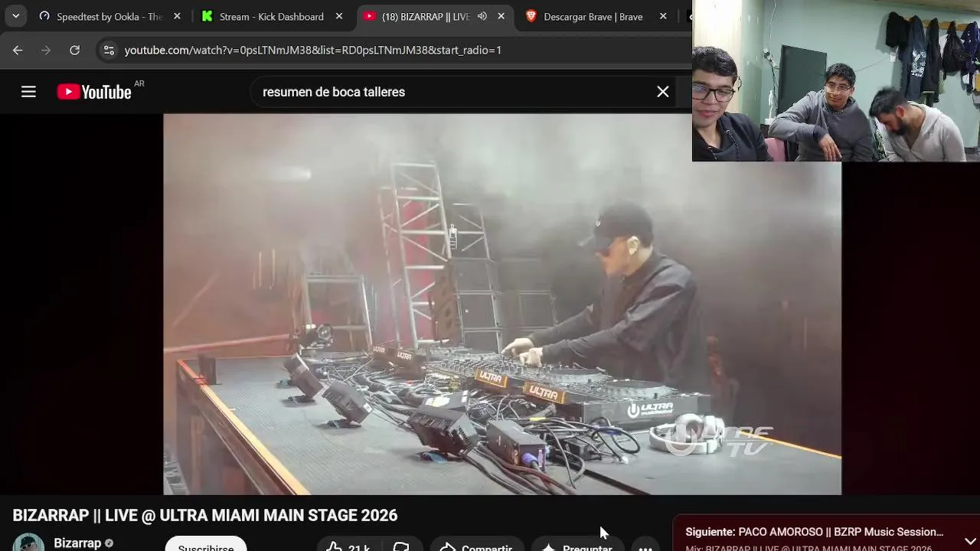Close the Kick Dashboard tab
The image size is (980, 551).
coord(339,16)
